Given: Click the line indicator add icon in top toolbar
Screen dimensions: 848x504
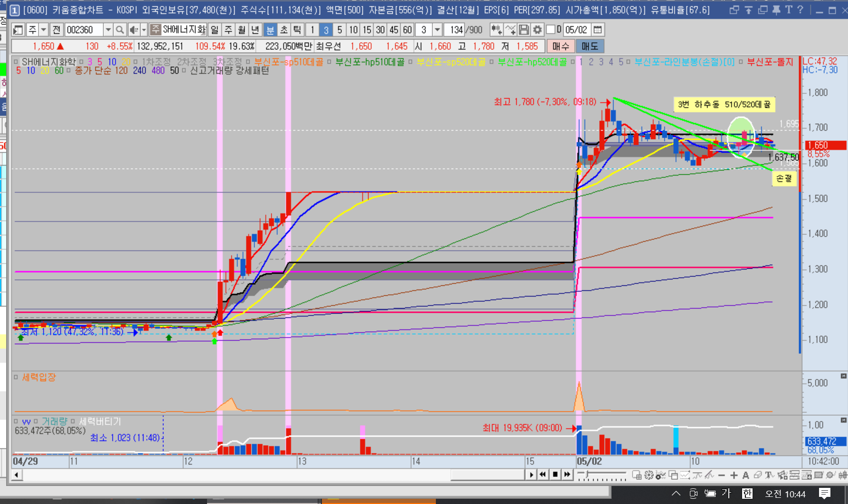Looking at the screenshot, I should click(x=510, y=30).
